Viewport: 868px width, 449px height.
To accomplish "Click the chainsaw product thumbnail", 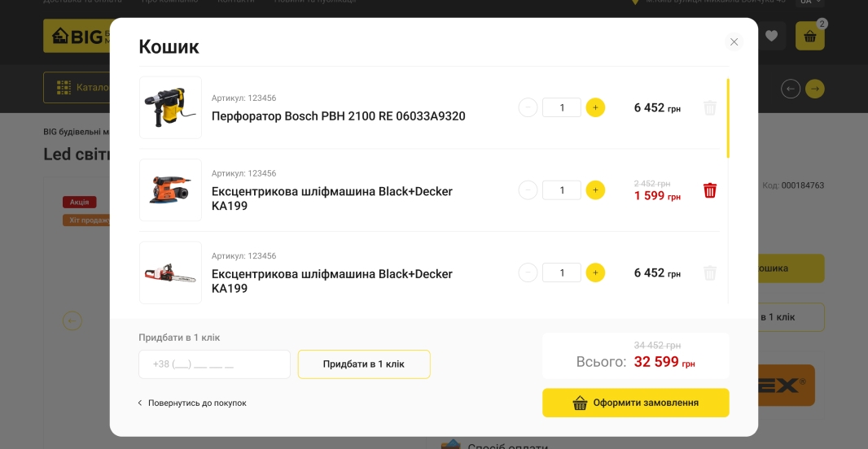I will (x=170, y=272).
